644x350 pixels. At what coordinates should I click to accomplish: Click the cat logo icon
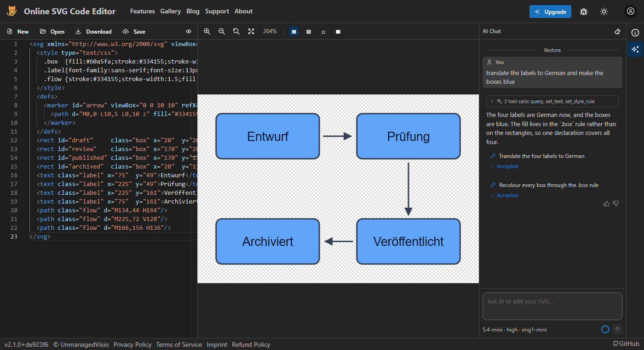pyautogui.click(x=12, y=11)
